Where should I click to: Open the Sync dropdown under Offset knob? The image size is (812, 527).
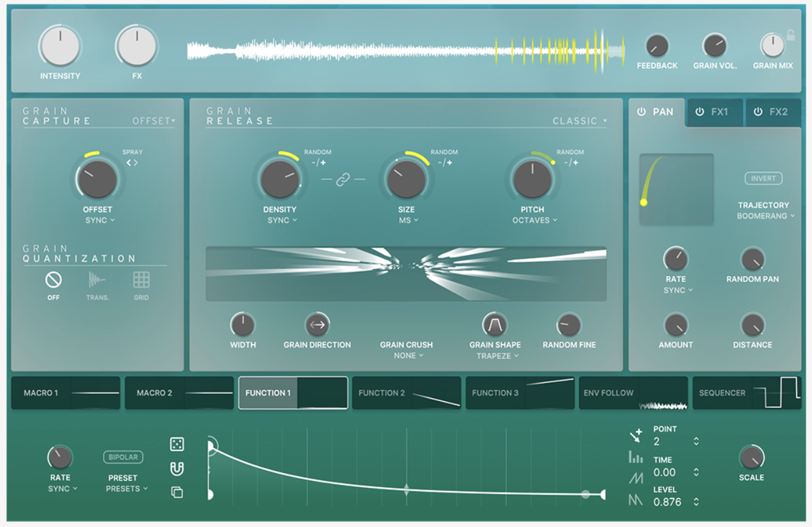pyautogui.click(x=101, y=221)
